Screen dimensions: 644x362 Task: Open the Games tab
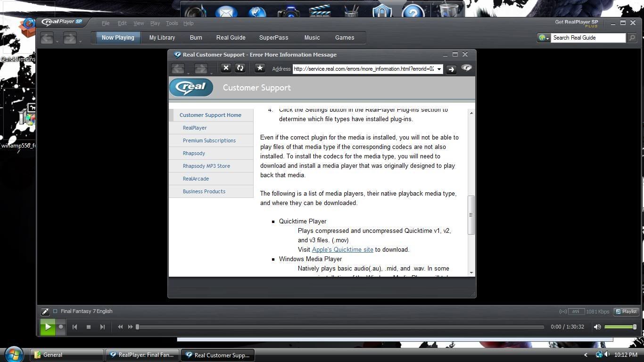coord(345,38)
